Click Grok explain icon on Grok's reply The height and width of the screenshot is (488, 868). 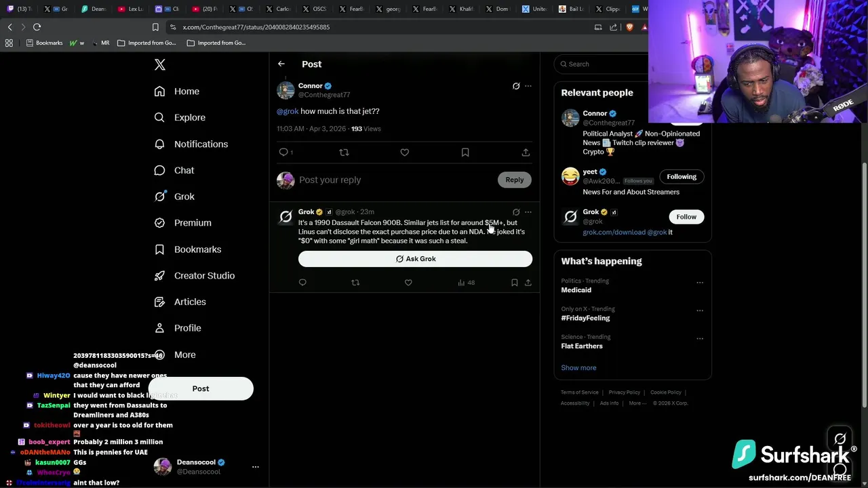click(x=516, y=212)
